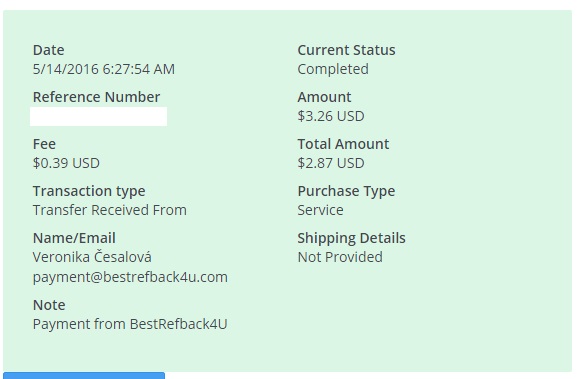583x379 pixels.
Task: Select the $2.87 USD total amount
Action: [x=331, y=163]
